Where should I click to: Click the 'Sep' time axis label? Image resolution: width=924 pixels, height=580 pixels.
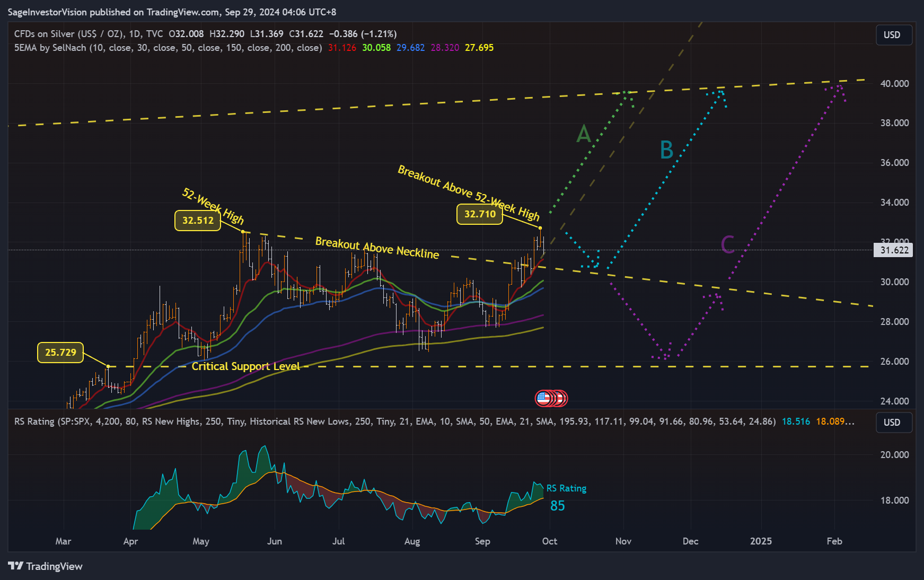pyautogui.click(x=482, y=541)
